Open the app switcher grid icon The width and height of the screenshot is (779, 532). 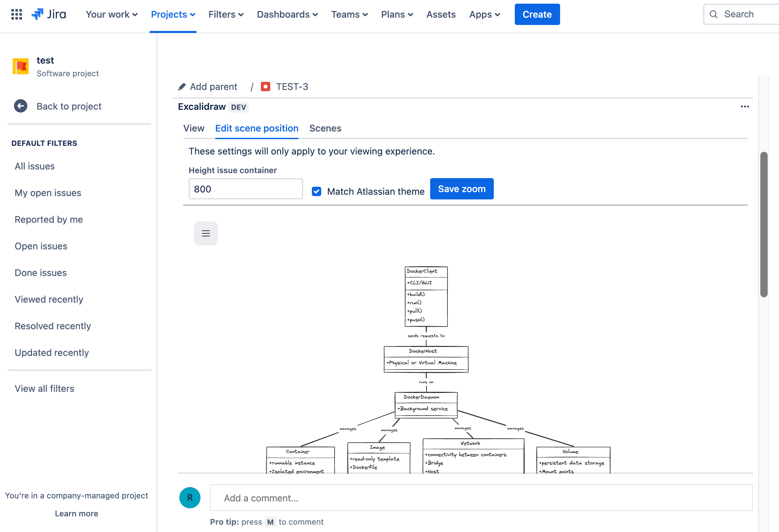[16, 14]
